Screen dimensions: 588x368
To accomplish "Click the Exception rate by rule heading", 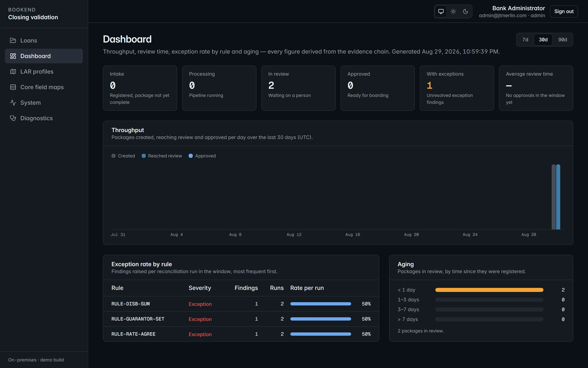I will (x=142, y=264).
